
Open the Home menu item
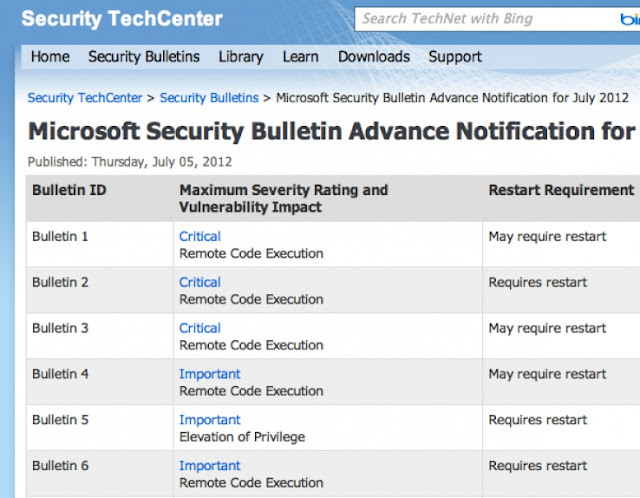50,56
